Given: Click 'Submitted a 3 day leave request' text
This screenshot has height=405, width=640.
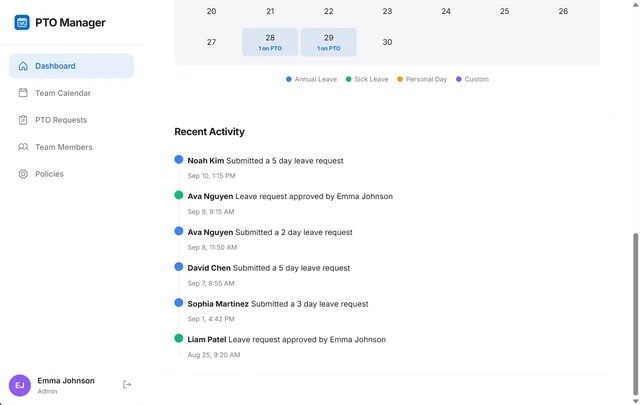Looking at the screenshot, I should (310, 304).
